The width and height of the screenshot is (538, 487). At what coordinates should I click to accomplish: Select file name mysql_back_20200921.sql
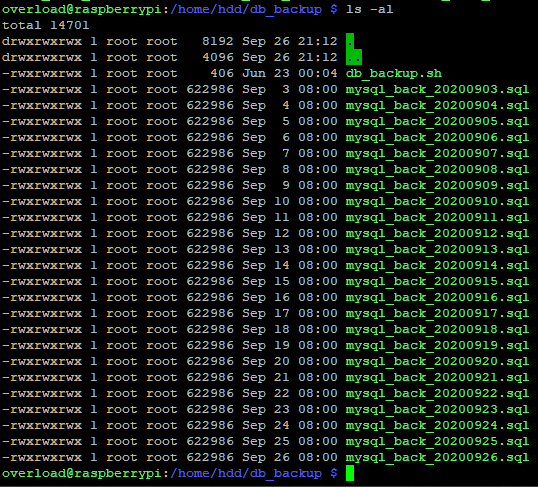(437, 378)
